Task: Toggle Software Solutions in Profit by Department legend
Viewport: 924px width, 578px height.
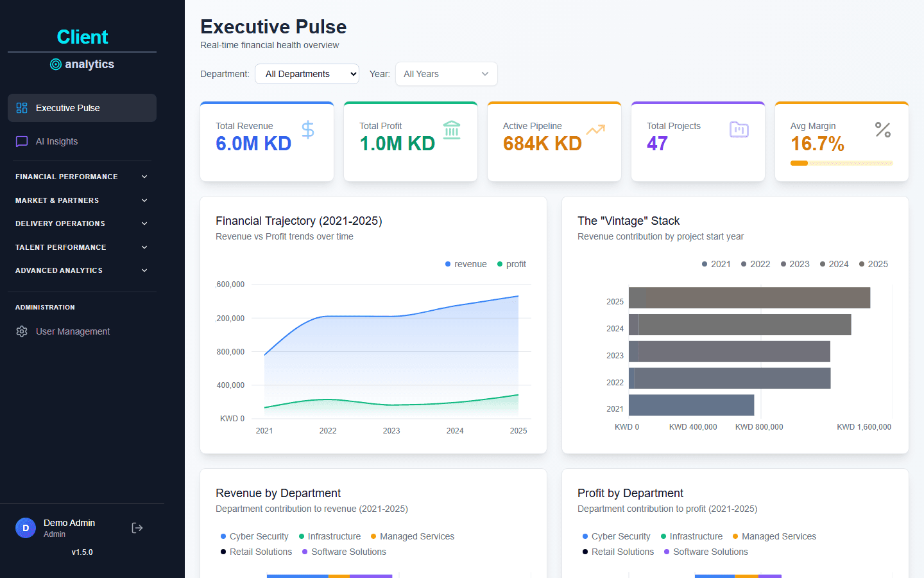Action: coord(706,552)
